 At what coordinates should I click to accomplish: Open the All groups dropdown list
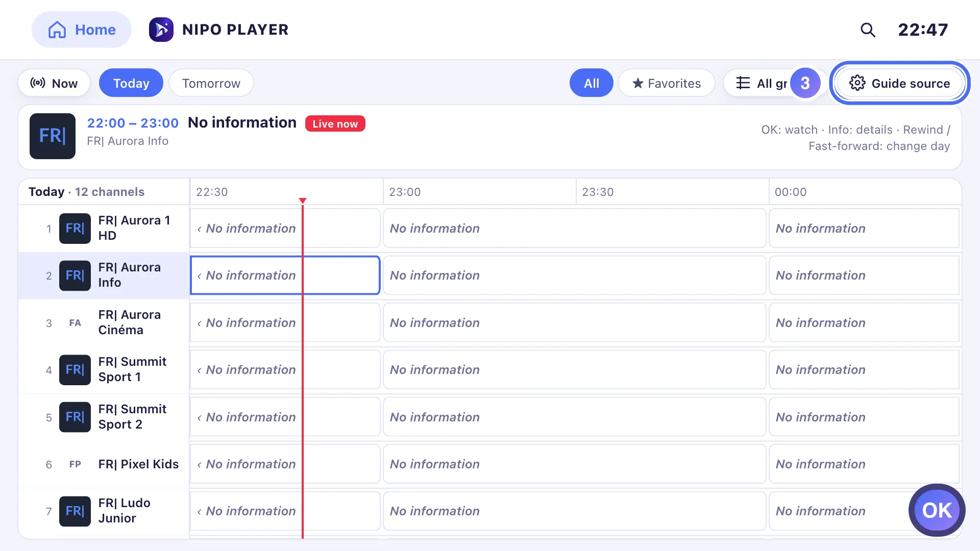pyautogui.click(x=762, y=83)
